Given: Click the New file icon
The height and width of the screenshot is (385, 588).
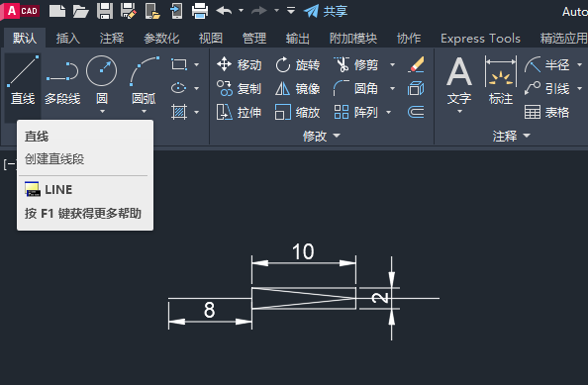Looking at the screenshot, I should point(57,11).
